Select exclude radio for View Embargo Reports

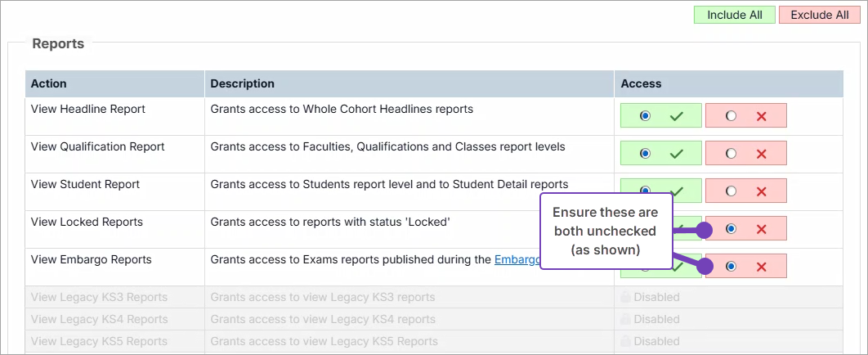coord(731,267)
